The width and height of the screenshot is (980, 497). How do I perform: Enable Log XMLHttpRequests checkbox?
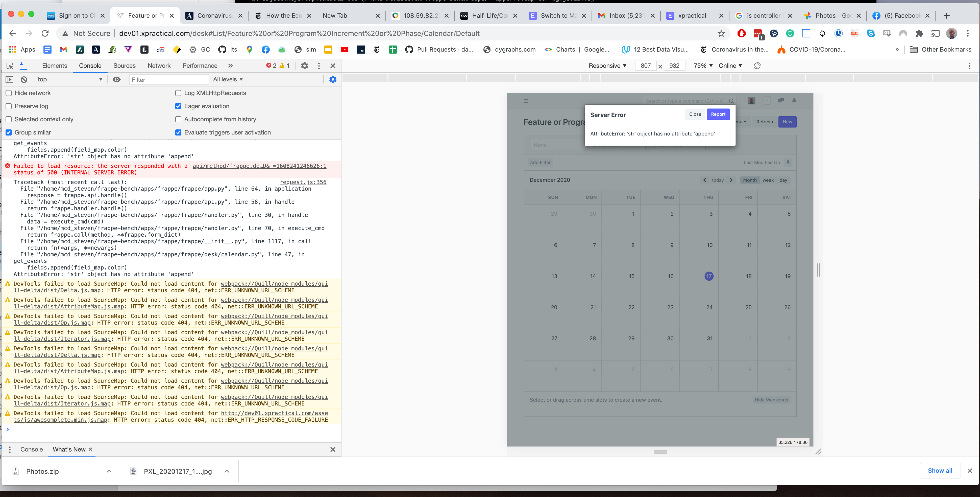178,93
